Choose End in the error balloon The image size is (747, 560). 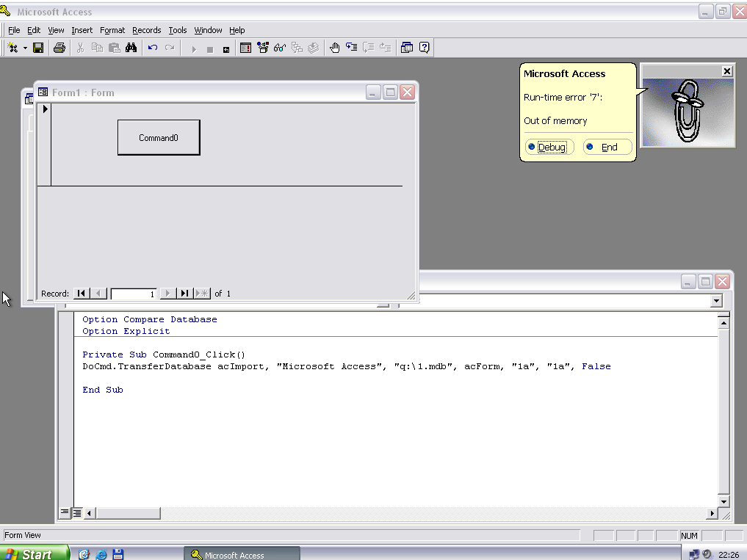(608, 147)
